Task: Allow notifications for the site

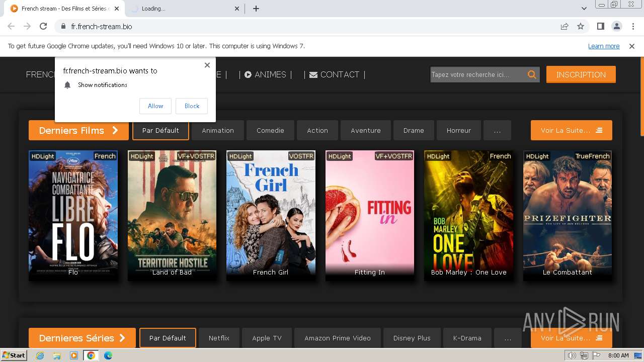Action: [155, 106]
